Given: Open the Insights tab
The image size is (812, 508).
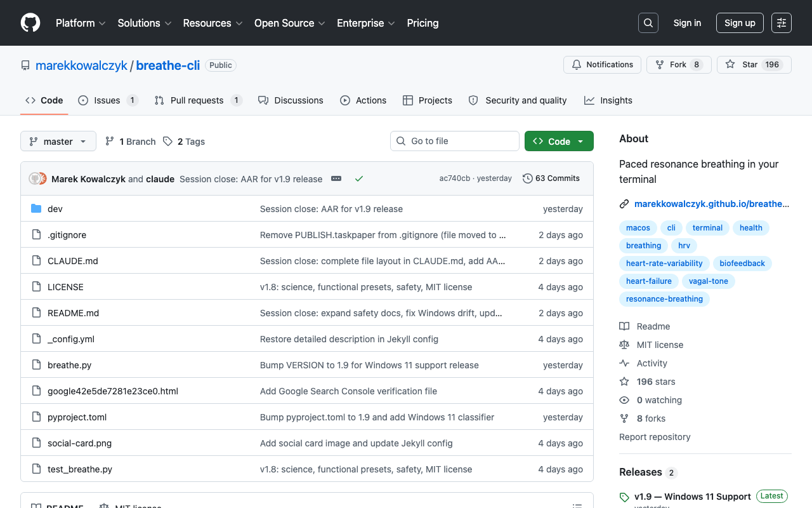Looking at the screenshot, I should click(608, 100).
